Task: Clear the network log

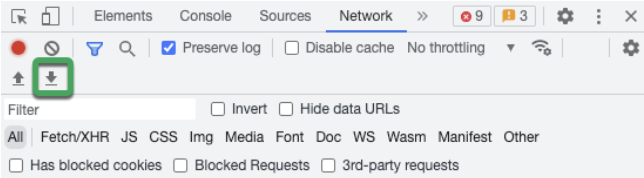Action: point(52,49)
